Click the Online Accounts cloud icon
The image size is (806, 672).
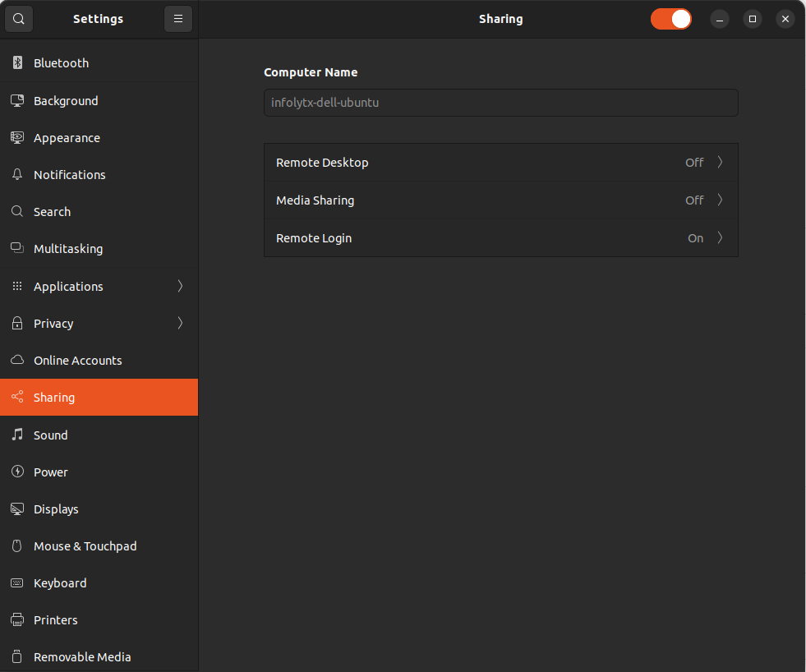click(x=17, y=361)
